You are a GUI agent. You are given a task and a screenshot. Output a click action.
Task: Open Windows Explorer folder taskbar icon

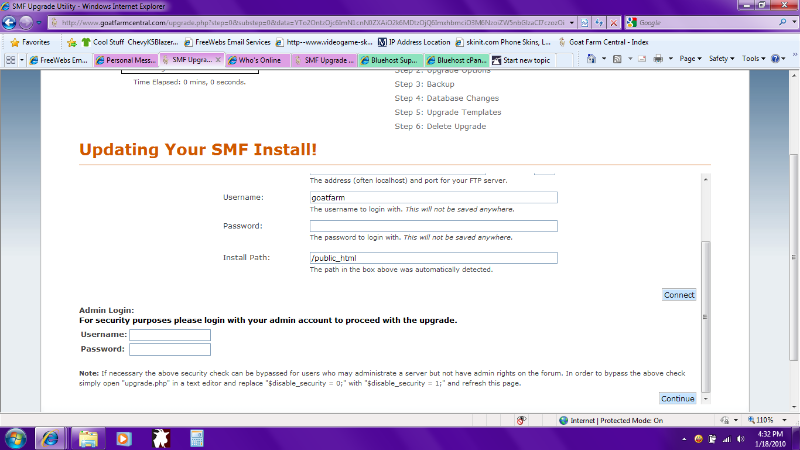[88, 439]
